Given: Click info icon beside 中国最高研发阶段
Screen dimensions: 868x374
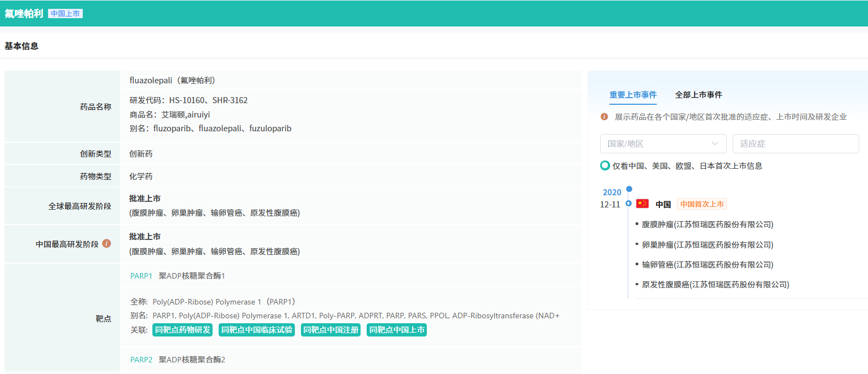Looking at the screenshot, I should pyautogui.click(x=107, y=243).
